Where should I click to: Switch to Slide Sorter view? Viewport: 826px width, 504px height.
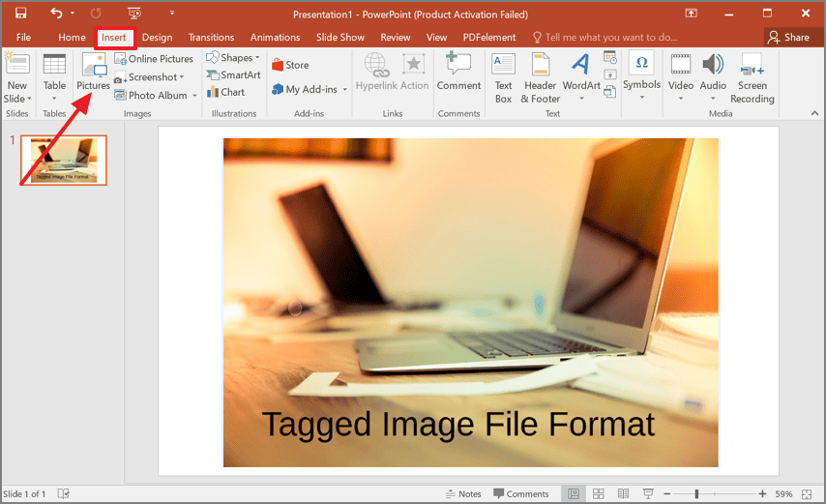click(599, 494)
